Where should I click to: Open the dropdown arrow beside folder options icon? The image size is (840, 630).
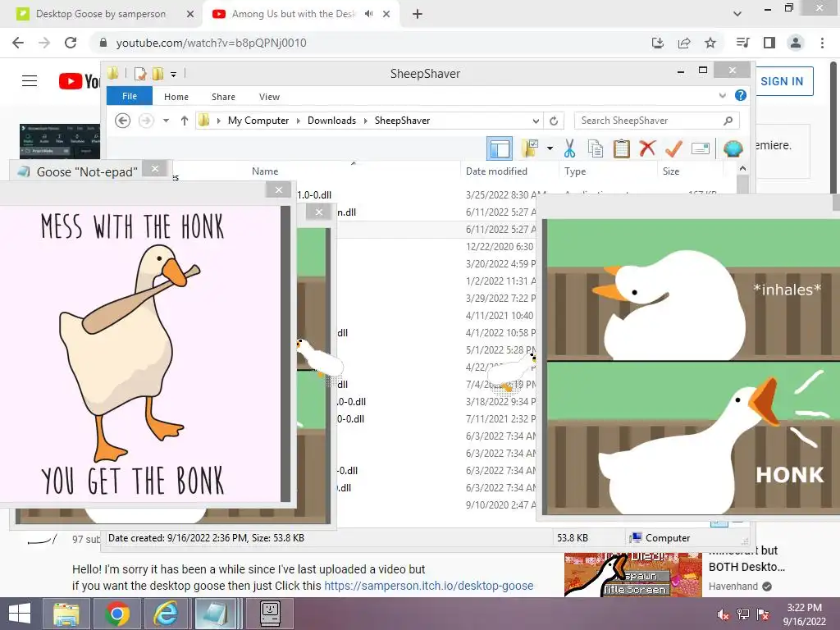coord(550,148)
